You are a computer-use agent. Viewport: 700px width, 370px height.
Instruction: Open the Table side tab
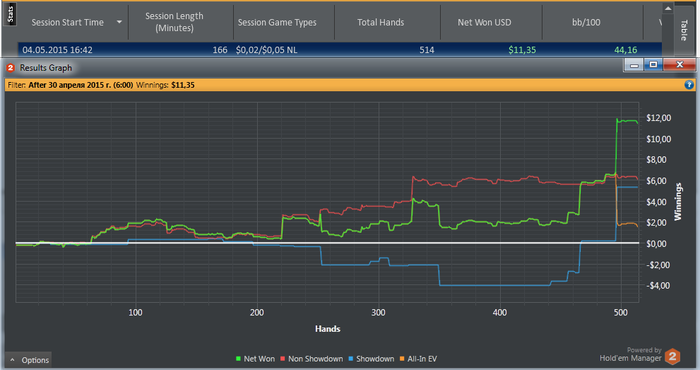pos(684,30)
